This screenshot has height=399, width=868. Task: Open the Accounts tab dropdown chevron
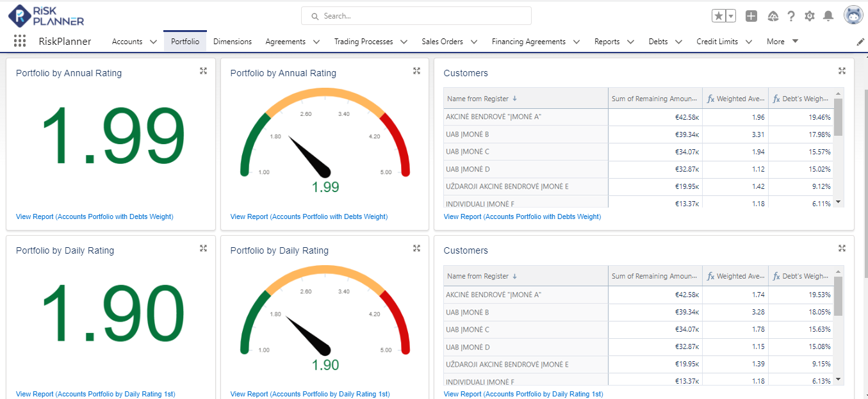pyautogui.click(x=153, y=42)
